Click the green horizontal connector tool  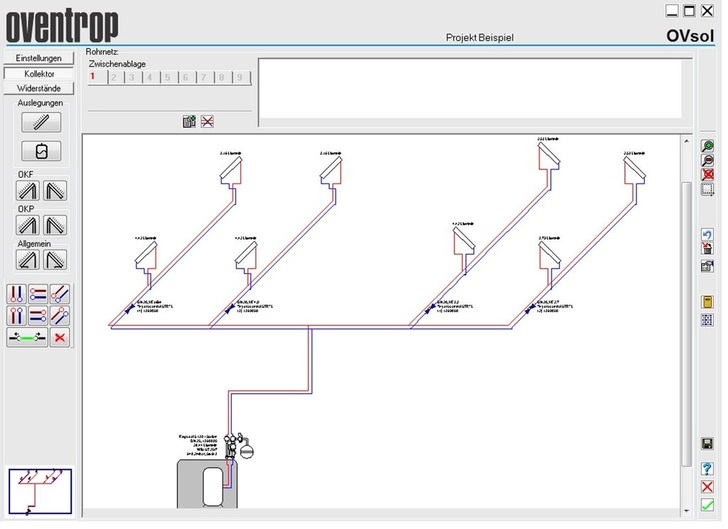(x=27, y=338)
